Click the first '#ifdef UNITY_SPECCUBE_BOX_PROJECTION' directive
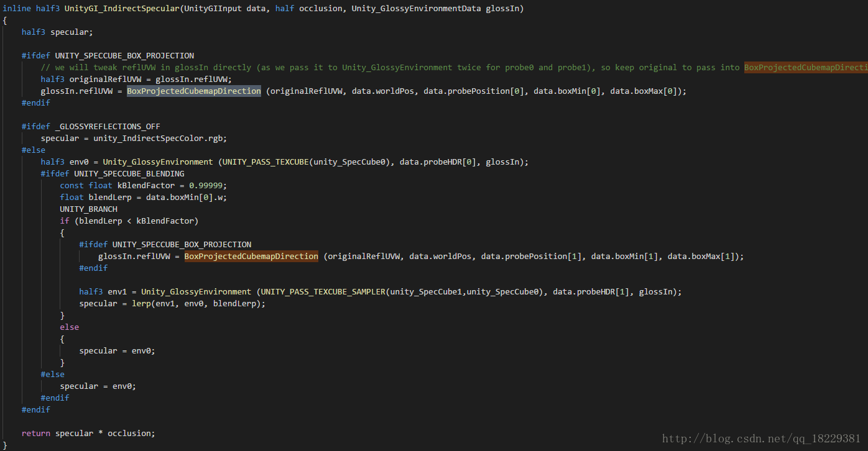 [x=108, y=56]
